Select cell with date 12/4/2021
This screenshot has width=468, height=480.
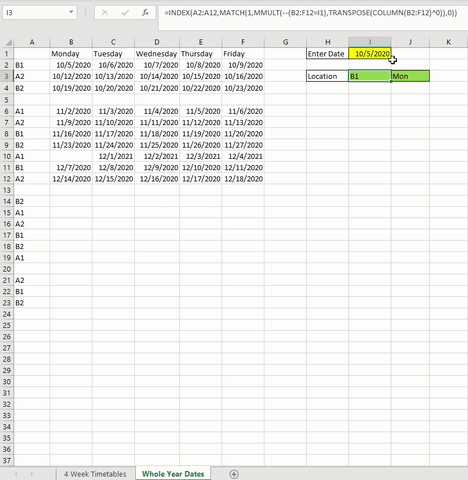point(243,156)
